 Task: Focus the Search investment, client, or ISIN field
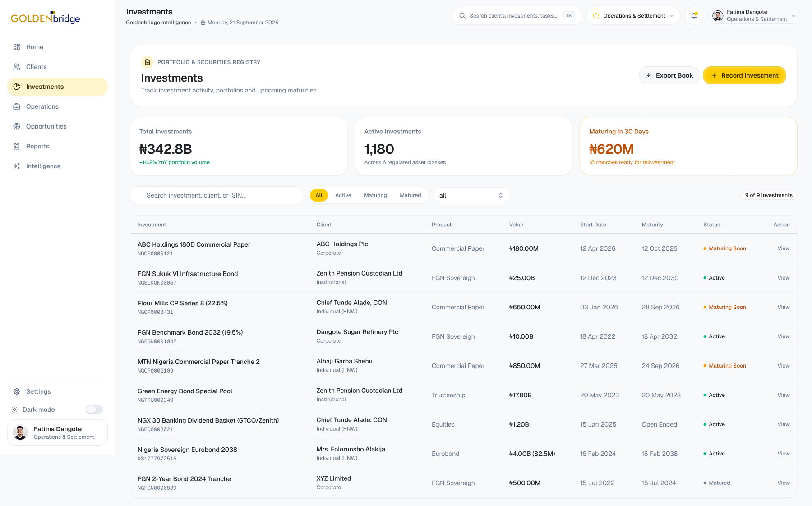click(x=217, y=195)
